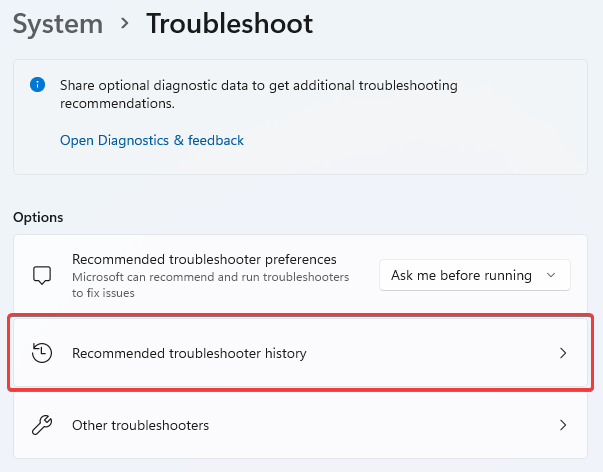Open the Other troubleshooters label
This screenshot has width=603, height=472.
pos(140,426)
